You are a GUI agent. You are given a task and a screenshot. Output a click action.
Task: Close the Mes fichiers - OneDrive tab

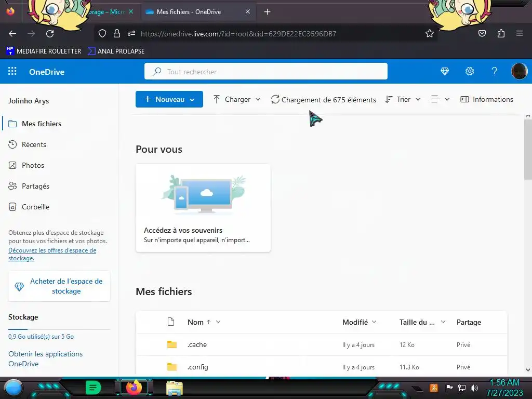248,11
